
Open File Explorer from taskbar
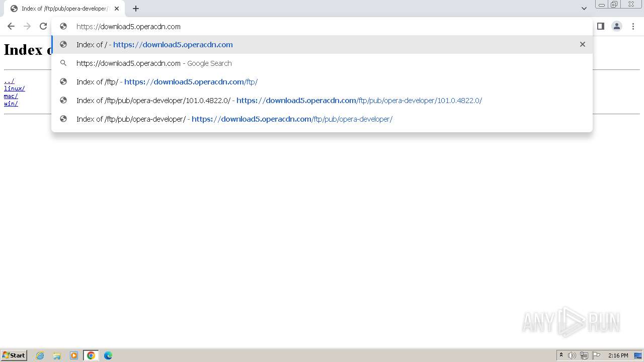(x=57, y=355)
